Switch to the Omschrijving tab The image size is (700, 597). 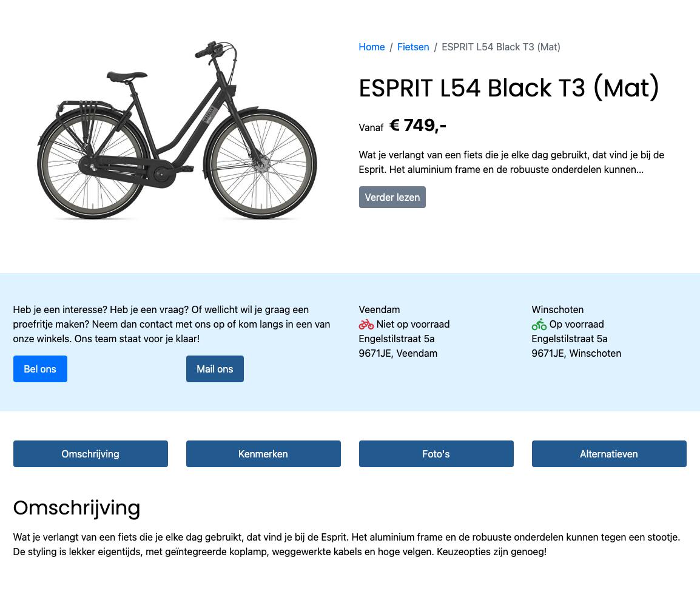[x=90, y=454]
